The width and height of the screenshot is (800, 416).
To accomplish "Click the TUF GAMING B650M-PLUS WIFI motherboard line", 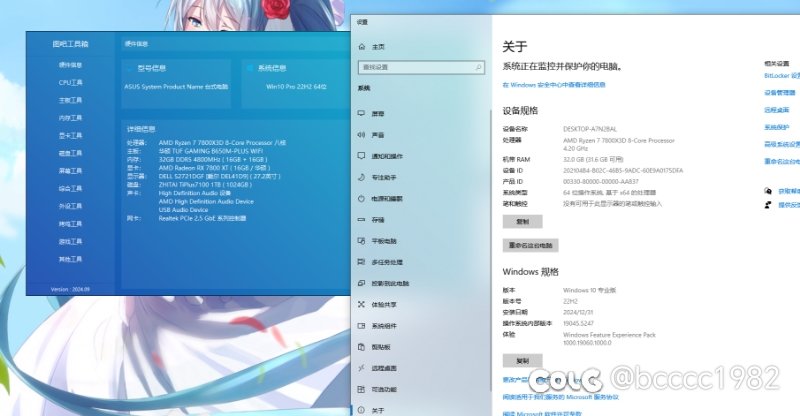I will (211, 151).
